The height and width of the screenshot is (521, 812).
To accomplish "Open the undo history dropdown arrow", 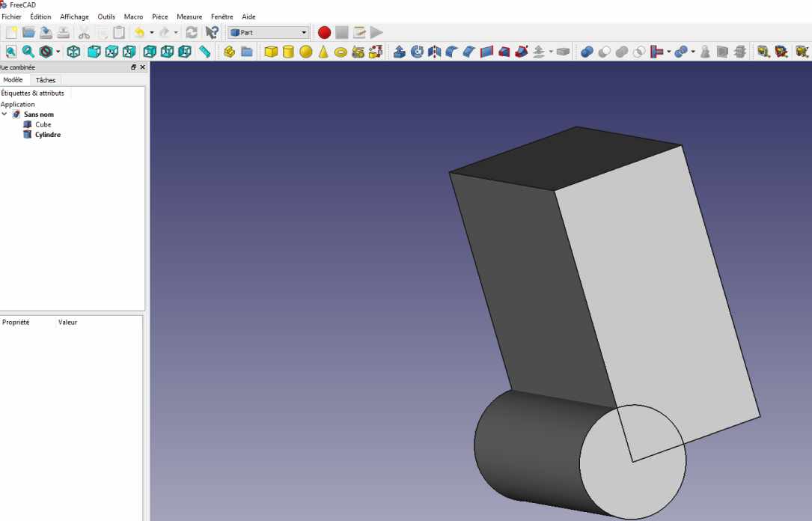I will 152,33.
